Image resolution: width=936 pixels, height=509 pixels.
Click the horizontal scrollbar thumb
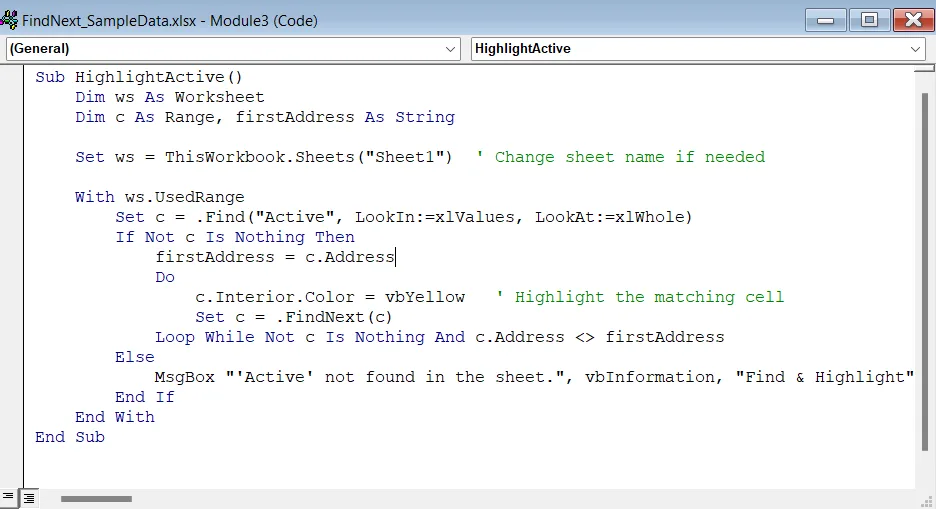(96, 499)
